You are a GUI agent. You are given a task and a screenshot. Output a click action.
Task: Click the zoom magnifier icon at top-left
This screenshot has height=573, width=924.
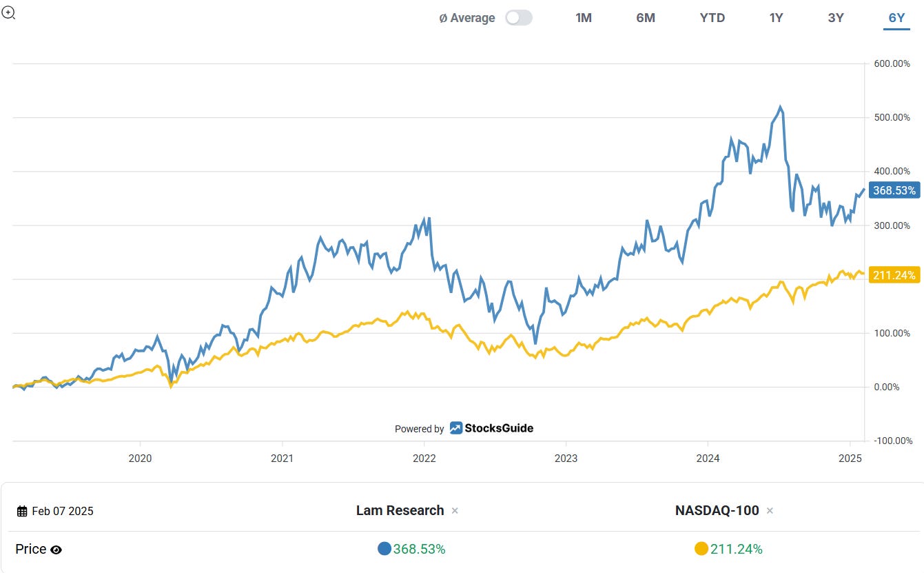[x=8, y=12]
